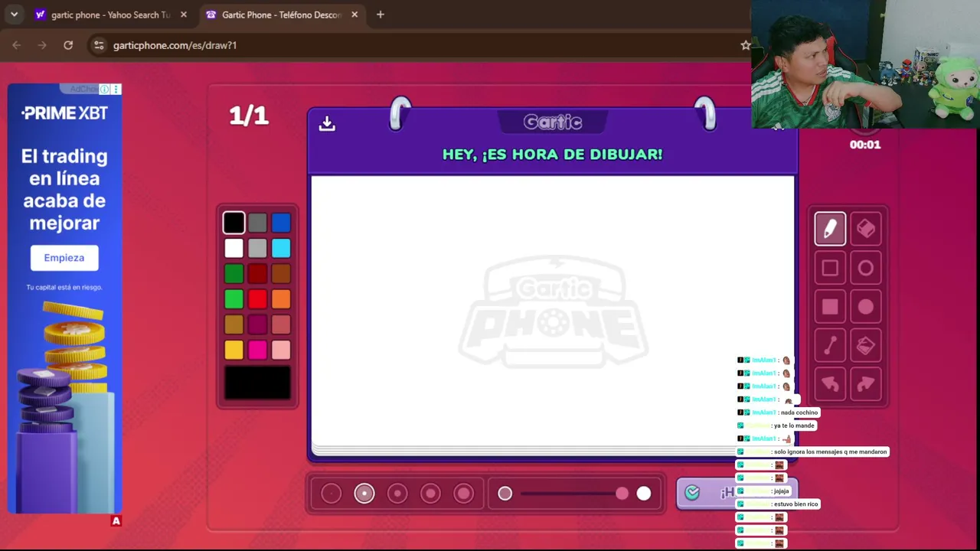Pick the black color swatch

(x=234, y=223)
